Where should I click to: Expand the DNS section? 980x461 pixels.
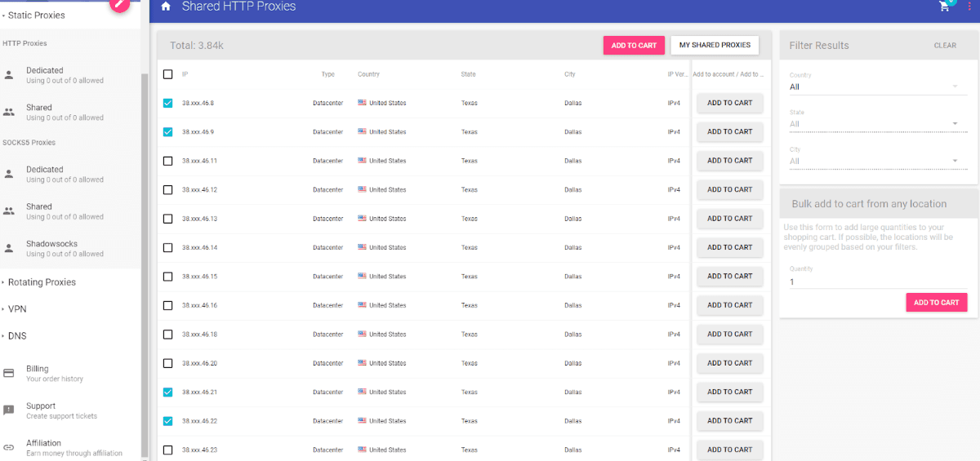click(x=16, y=336)
